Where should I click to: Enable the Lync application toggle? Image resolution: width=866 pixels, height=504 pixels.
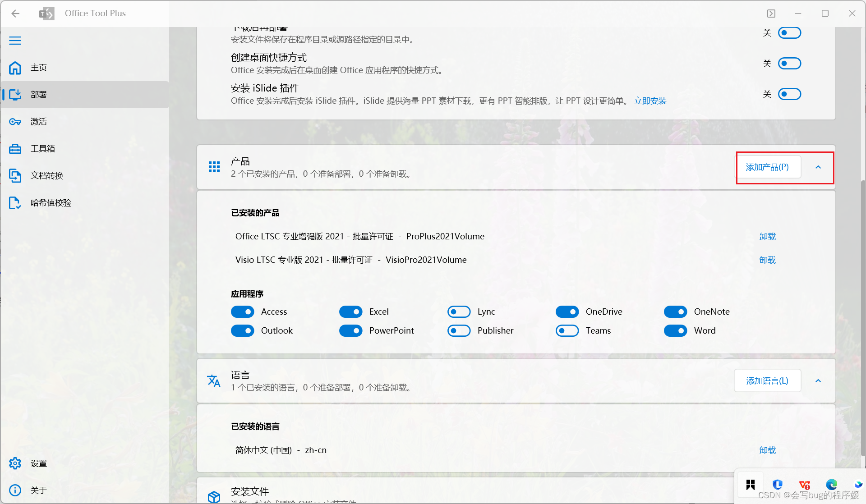click(x=459, y=312)
